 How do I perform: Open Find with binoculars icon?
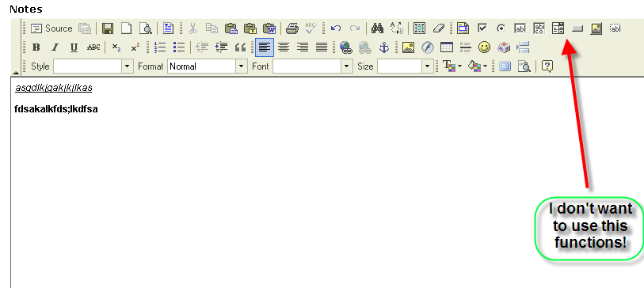point(377,28)
